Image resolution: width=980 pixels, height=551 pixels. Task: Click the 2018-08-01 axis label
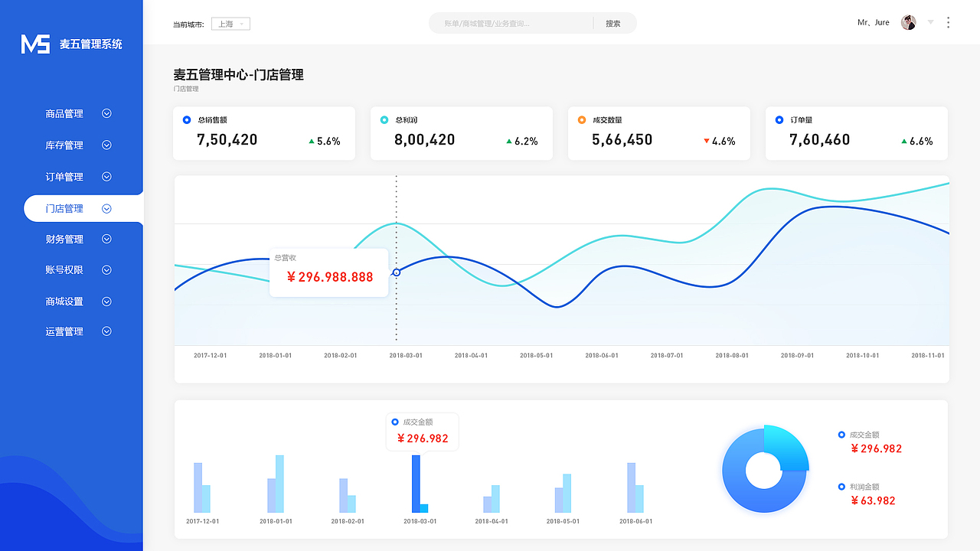click(732, 355)
